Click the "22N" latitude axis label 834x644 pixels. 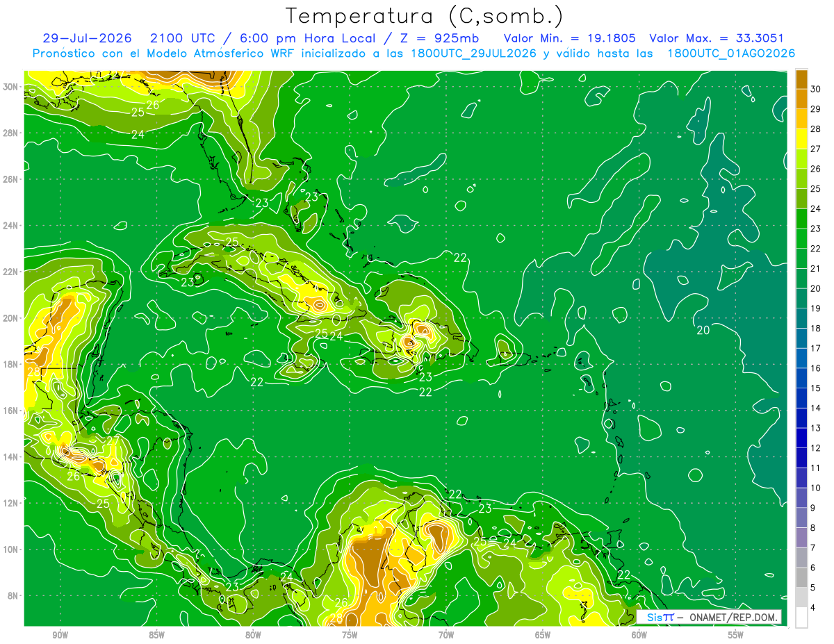10,272
